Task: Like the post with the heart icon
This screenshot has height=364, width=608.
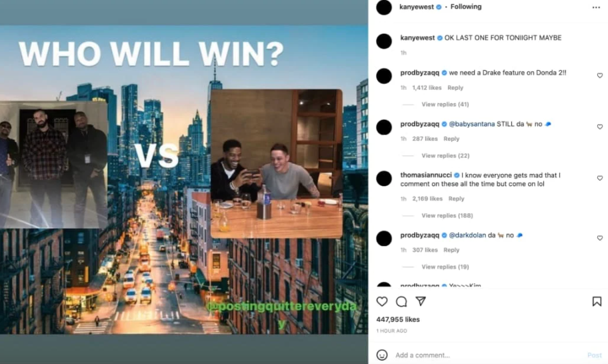Action: click(382, 301)
